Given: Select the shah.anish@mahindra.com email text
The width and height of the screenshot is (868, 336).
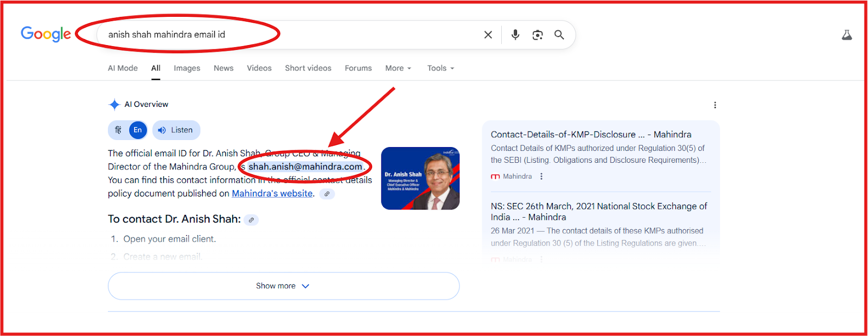Looking at the screenshot, I should tap(305, 167).
